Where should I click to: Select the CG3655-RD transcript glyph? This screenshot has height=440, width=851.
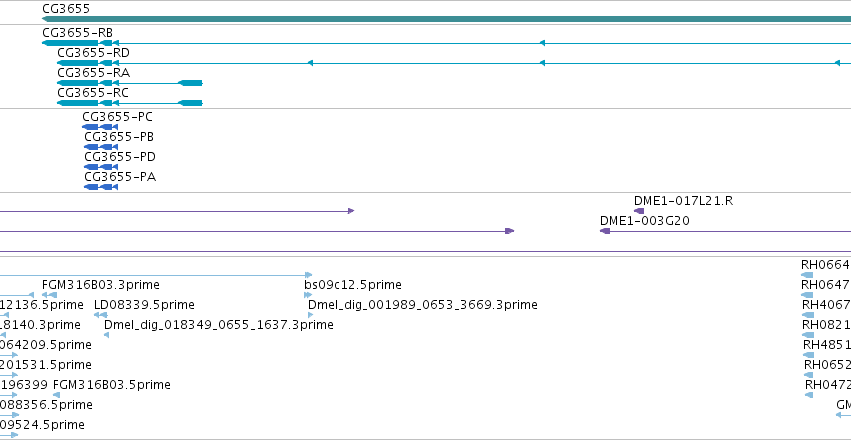pyautogui.click(x=454, y=63)
